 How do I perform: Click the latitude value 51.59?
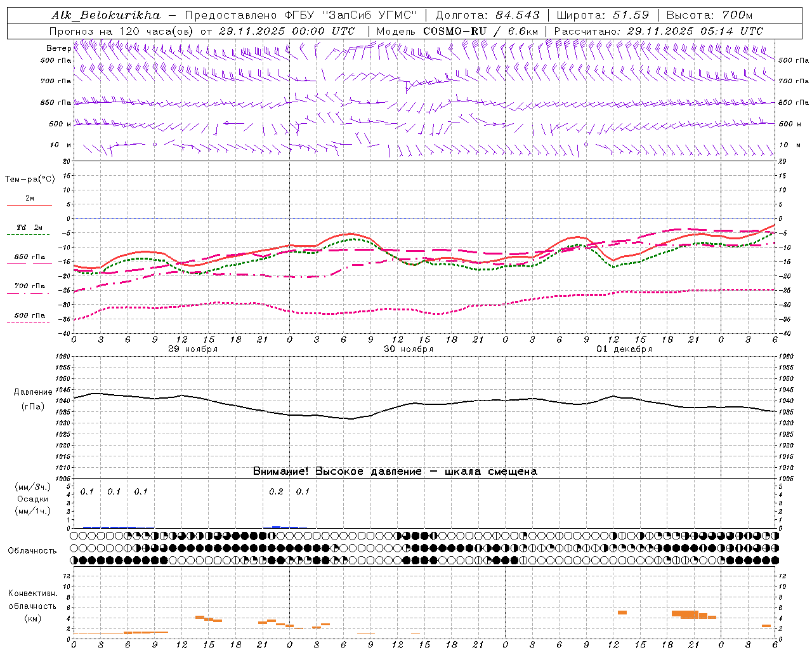pos(631,15)
